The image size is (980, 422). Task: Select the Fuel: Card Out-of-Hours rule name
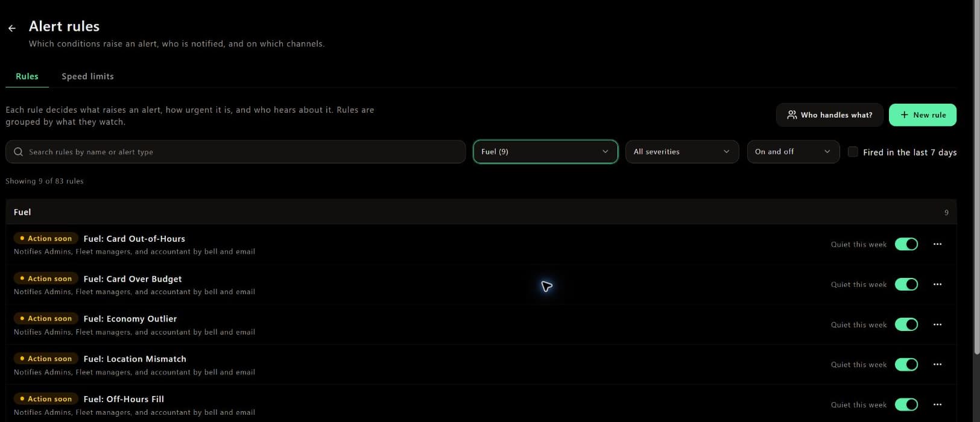tap(134, 239)
